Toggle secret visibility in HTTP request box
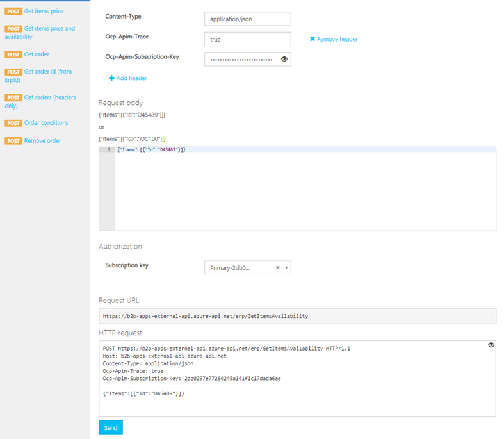This screenshot has width=504, height=439. click(x=491, y=345)
